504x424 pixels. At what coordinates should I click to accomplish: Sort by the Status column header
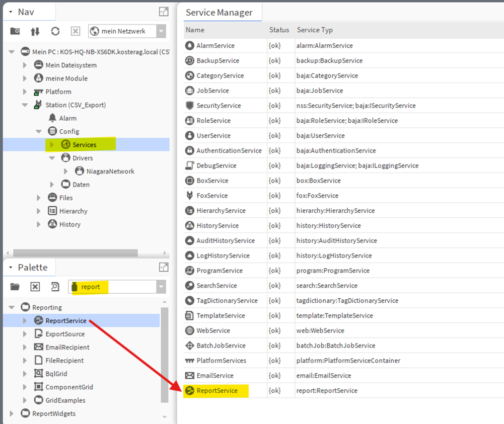[279, 30]
